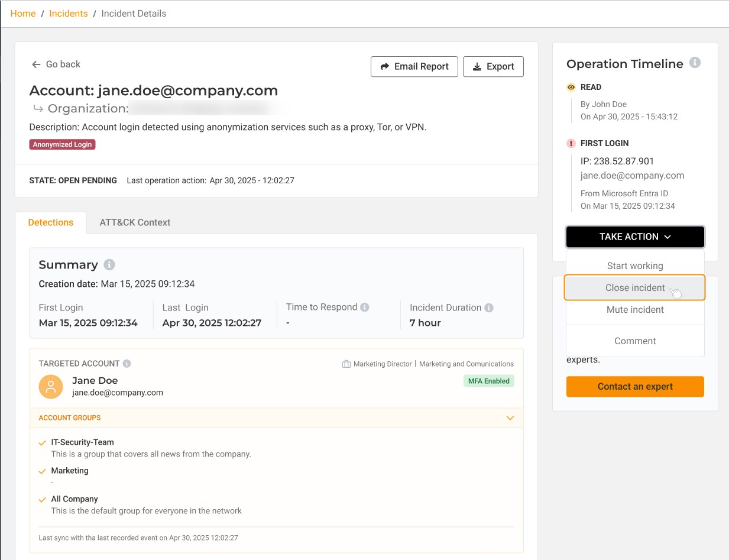Open Incidents breadcrumb link
This screenshot has height=560, width=729.
pos(69,14)
